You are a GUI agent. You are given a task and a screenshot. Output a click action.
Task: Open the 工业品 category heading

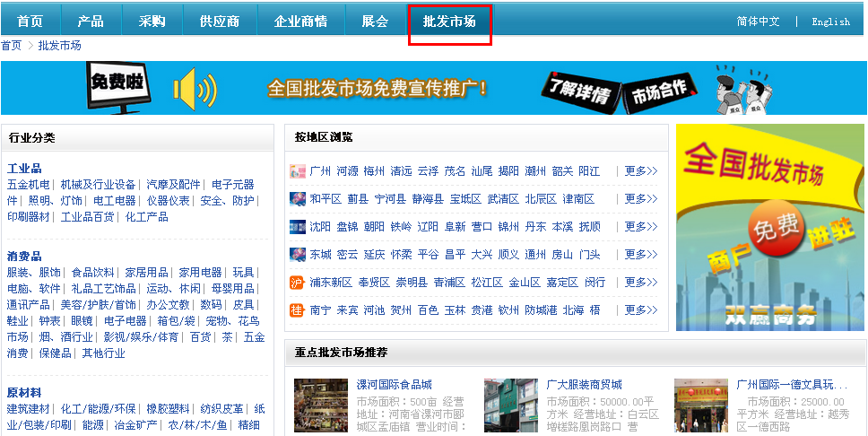24,169
